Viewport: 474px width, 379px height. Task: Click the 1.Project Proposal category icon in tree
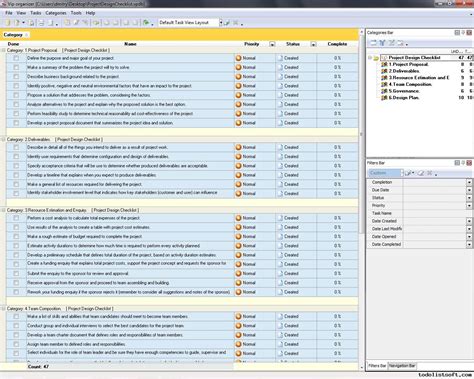384,64
